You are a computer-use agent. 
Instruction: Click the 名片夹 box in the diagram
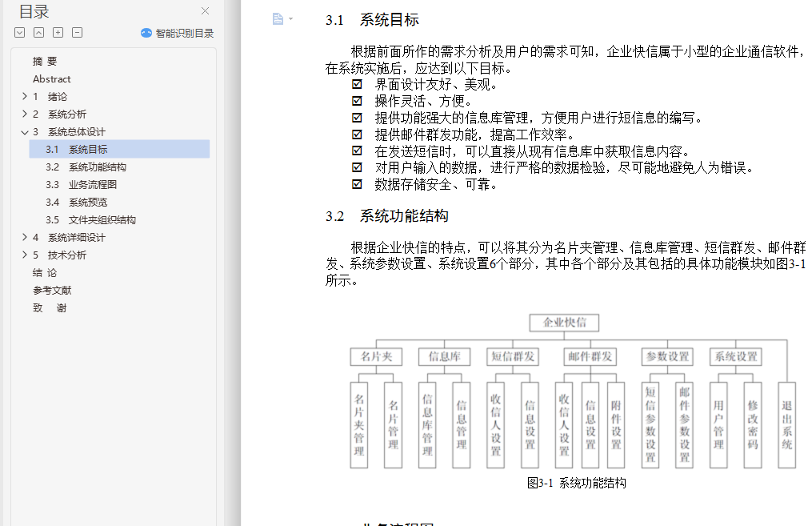pyautogui.click(x=377, y=356)
